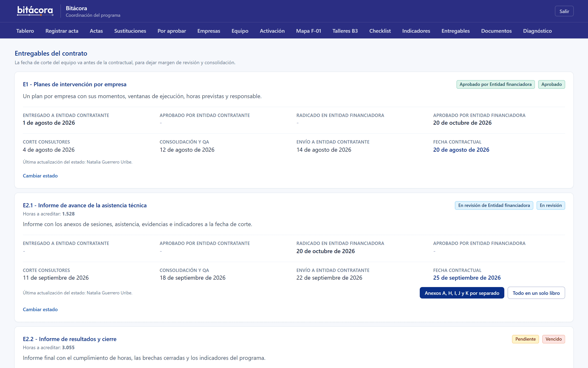
Task: Click the bitácora logo
Action: pyautogui.click(x=35, y=11)
